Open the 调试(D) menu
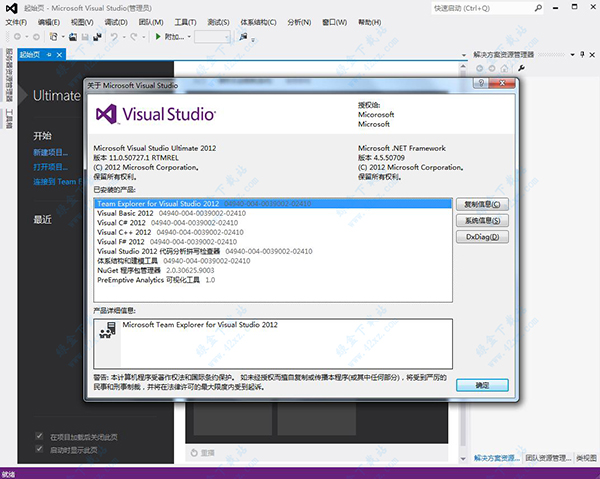This screenshot has height=479, width=600. pos(116,22)
